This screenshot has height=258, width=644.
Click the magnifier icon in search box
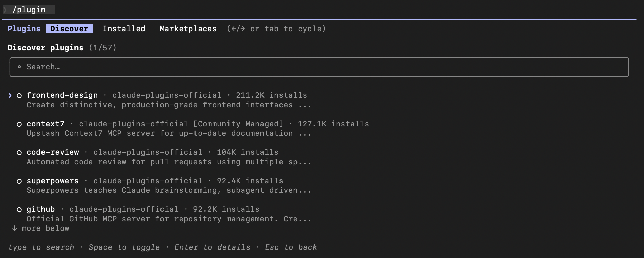[19, 67]
